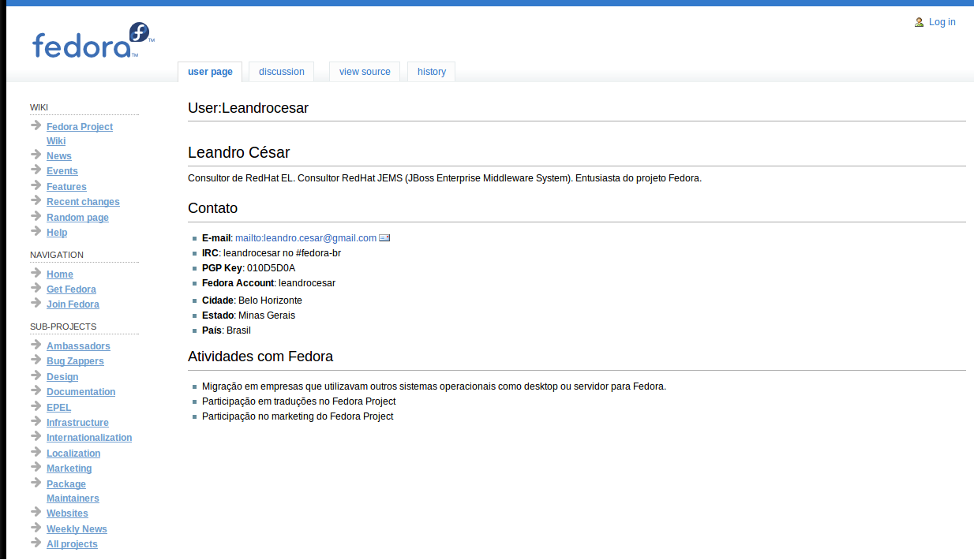The width and height of the screenshot is (974, 560).
Task: View the Recent changes link
Action: point(83,202)
